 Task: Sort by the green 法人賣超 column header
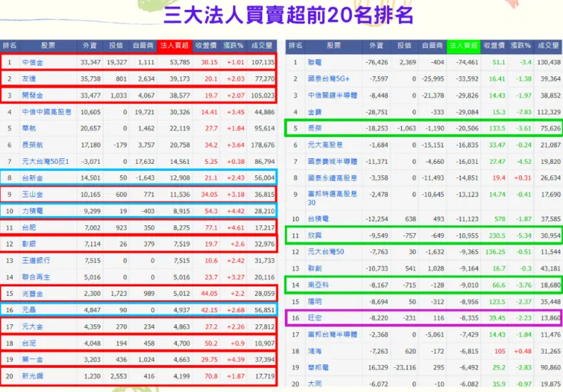point(463,46)
